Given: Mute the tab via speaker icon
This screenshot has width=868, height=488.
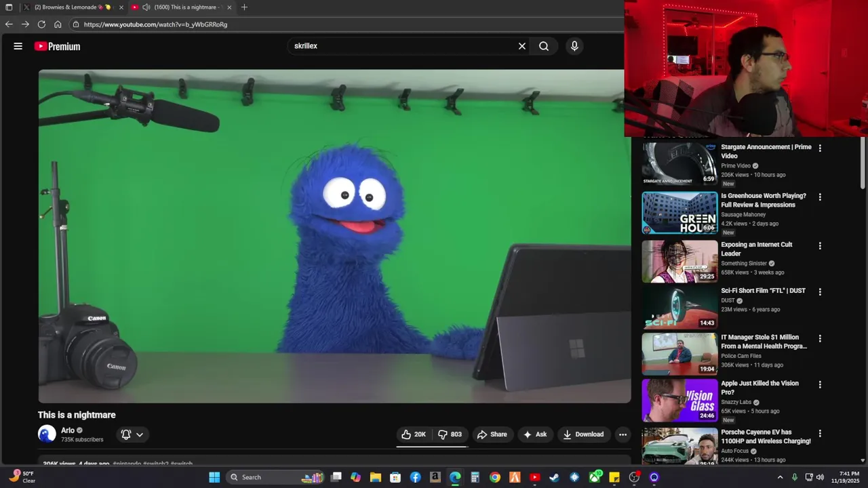Looking at the screenshot, I should coord(146,7).
